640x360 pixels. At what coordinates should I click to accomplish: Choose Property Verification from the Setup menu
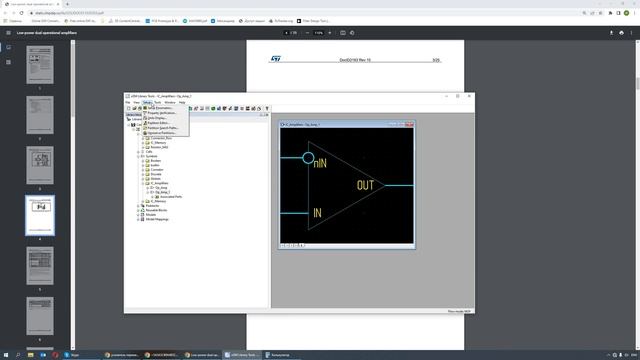pyautogui.click(x=165, y=113)
